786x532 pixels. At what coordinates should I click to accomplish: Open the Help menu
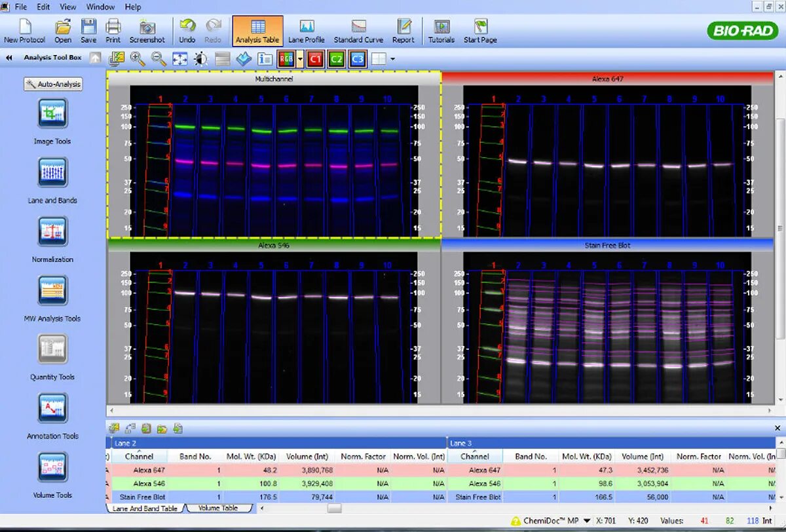pyautogui.click(x=133, y=7)
